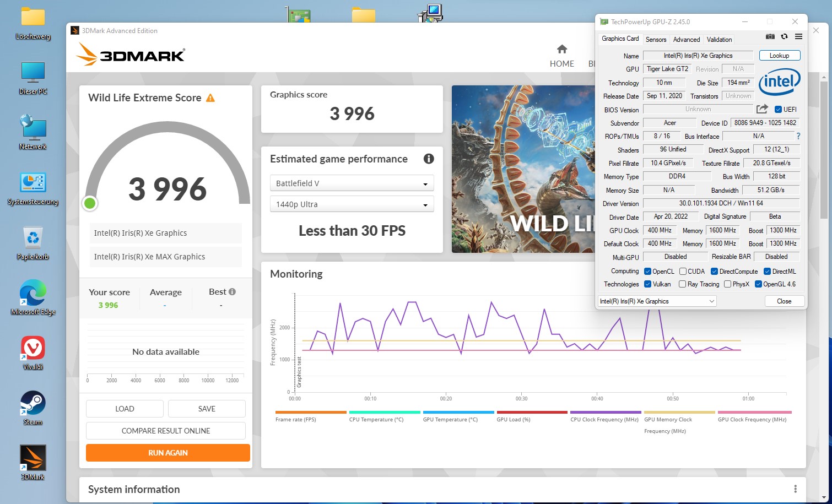Toggle the DirectML checkbox

767,272
